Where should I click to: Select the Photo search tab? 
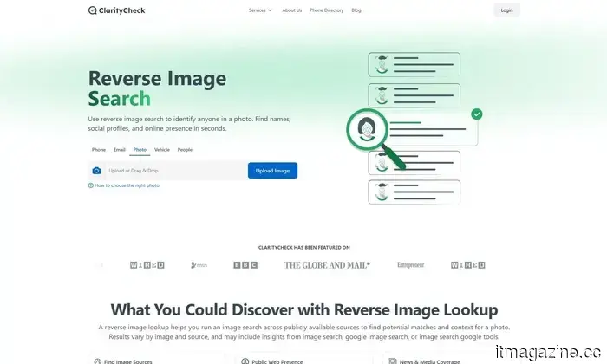pyautogui.click(x=140, y=150)
